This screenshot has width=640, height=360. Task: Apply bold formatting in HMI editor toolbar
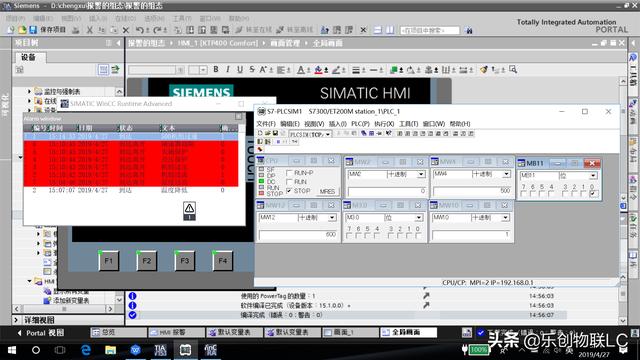coord(216,70)
